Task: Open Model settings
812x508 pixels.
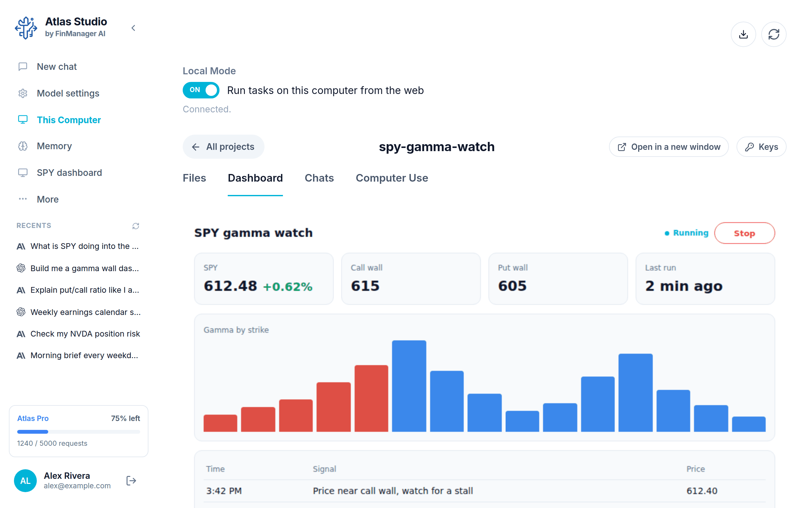Action: click(x=79, y=93)
